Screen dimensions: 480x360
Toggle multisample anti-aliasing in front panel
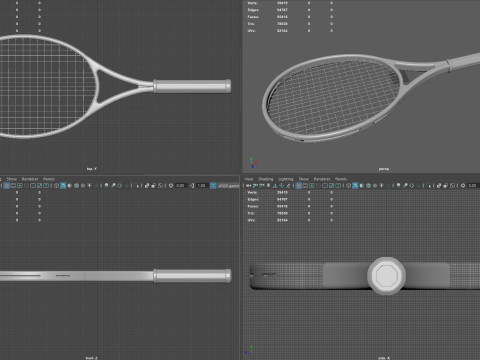point(120,185)
